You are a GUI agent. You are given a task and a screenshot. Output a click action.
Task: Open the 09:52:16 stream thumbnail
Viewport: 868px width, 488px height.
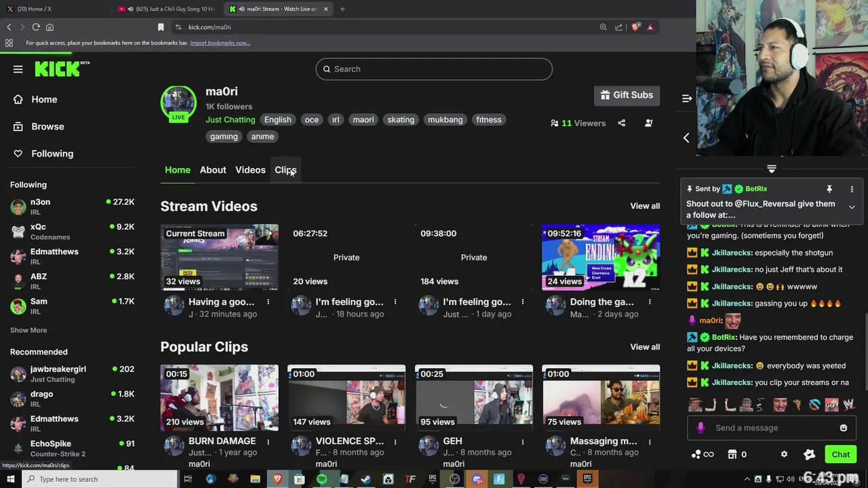601,257
